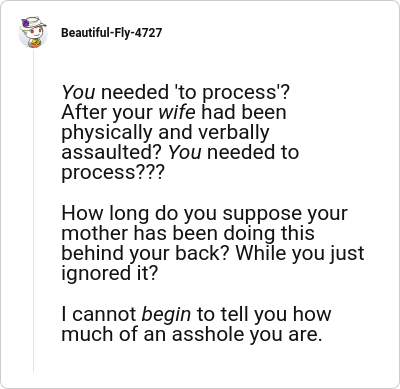Click the words 'mother has been doing this'
Screen dimensions: 400x389
click(188, 233)
